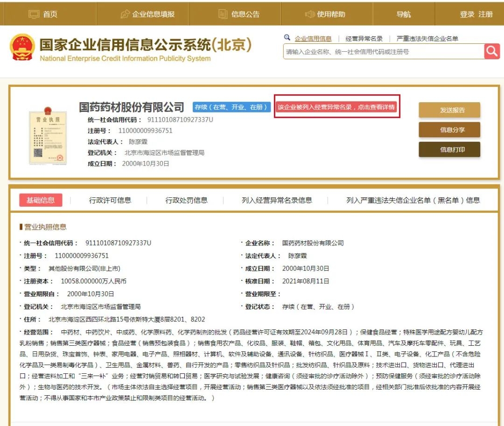504x426 pixels.
Task: Open 导航 menu item
Action: [404, 14]
